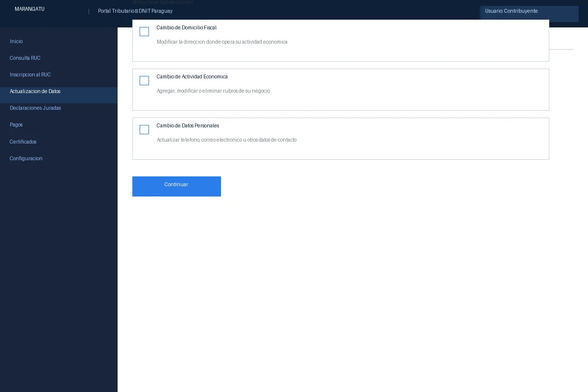Click Portal Tributario DNIT Paraguay header text
The image size is (588, 392).
[x=135, y=11]
